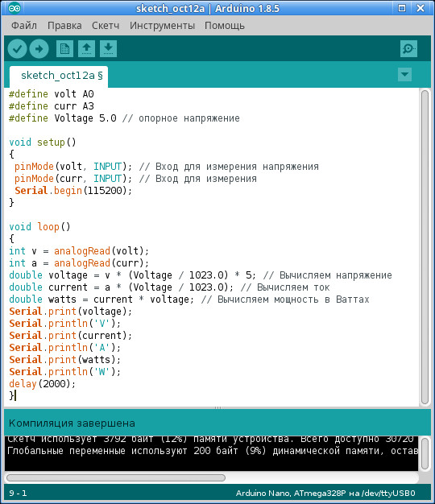Click the Arduino logo in title bar
The image size is (435, 504).
click(14, 8)
